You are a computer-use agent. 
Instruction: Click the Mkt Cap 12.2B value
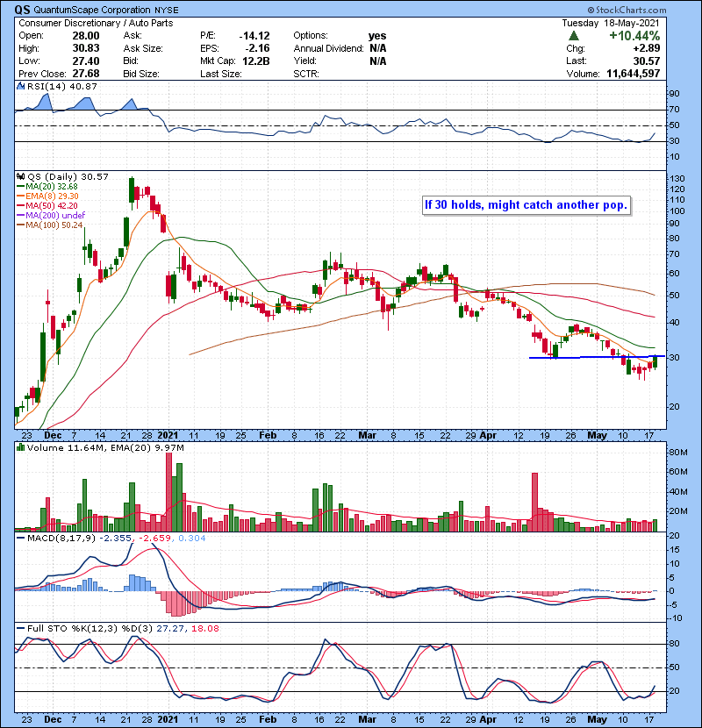click(256, 61)
